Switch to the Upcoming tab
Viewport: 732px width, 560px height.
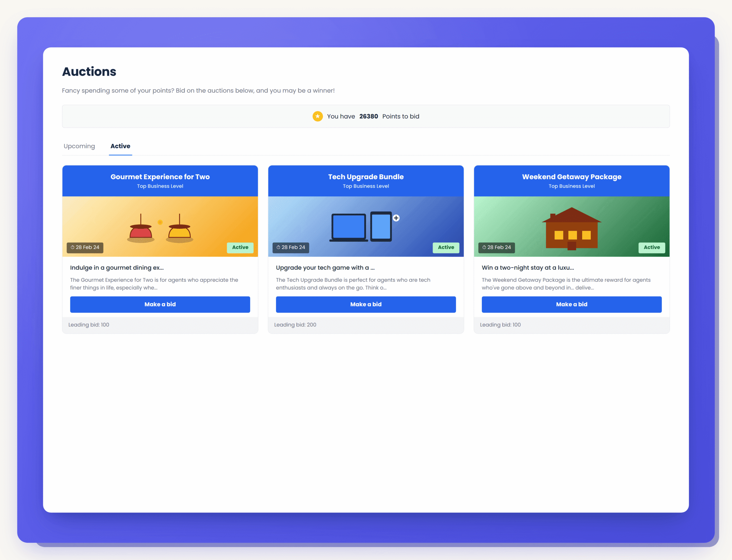[79, 146]
